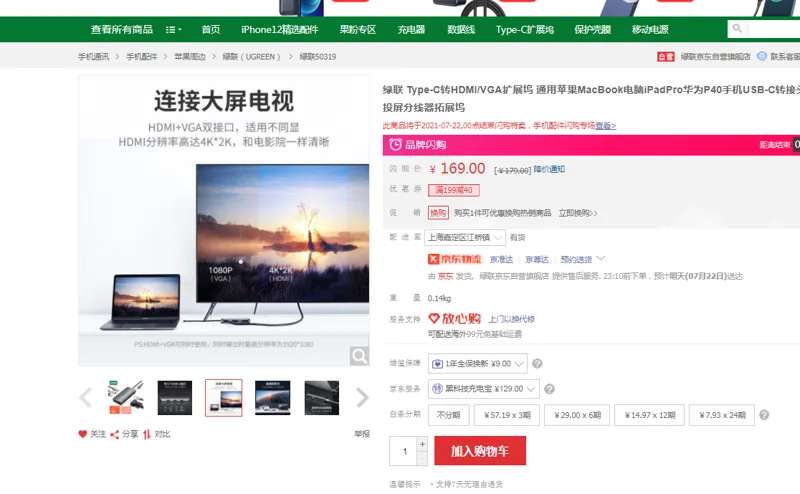Click the 换购 promotion tag

[438, 213]
